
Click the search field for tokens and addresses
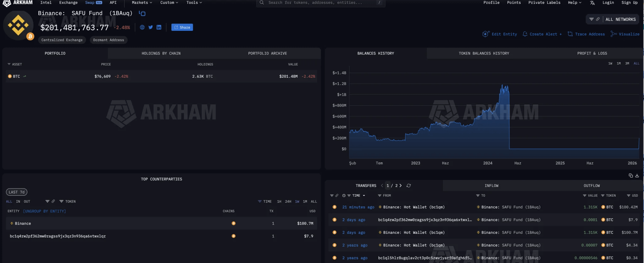pos(321,3)
